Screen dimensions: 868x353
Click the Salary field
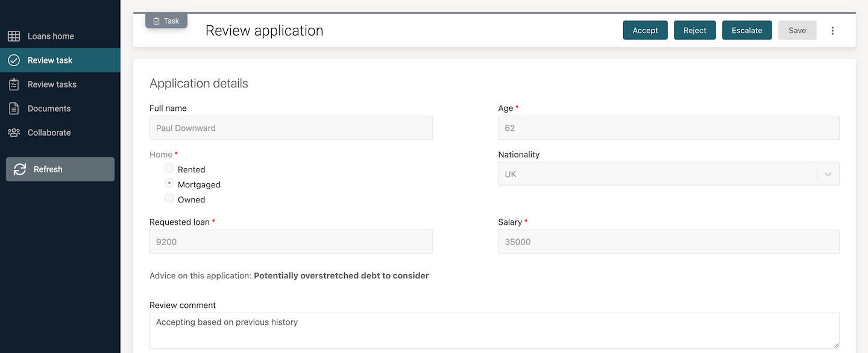point(668,242)
